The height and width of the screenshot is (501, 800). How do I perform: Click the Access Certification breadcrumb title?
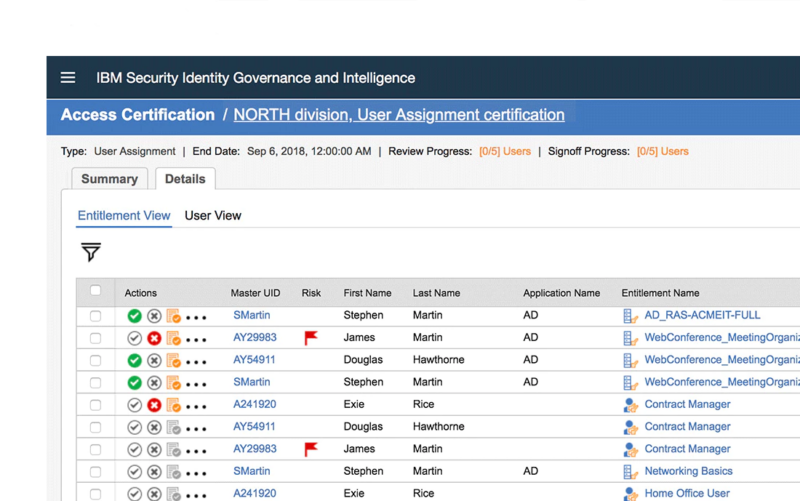click(138, 115)
